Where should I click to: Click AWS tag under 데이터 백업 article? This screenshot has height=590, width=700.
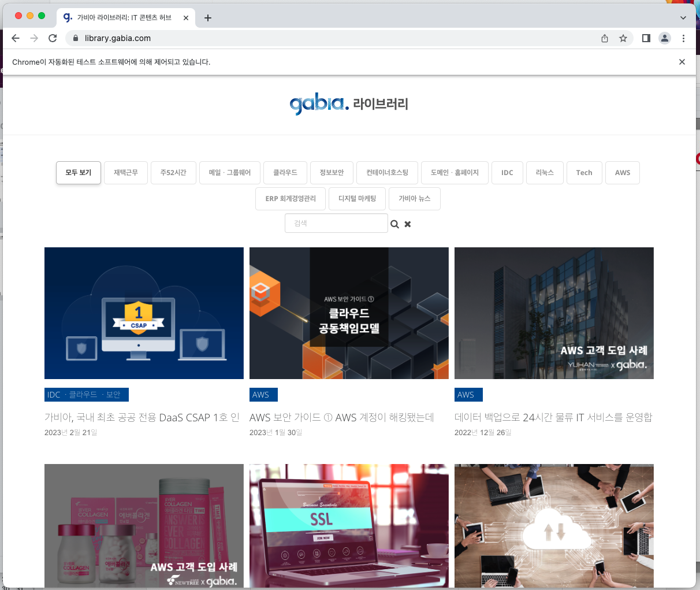[x=468, y=395]
